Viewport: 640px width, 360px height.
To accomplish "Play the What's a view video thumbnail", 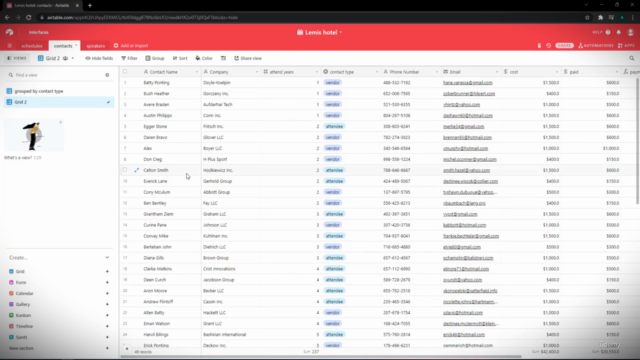I will [34, 136].
